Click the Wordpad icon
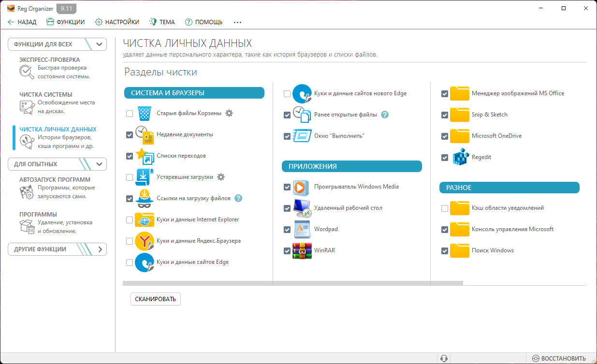 pyautogui.click(x=302, y=230)
